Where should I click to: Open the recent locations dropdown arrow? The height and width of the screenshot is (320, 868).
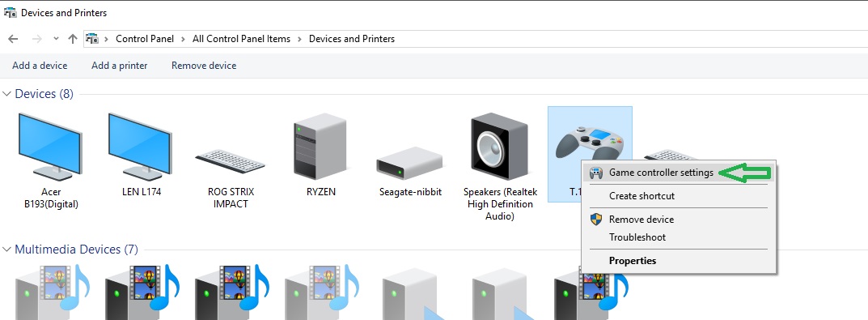pyautogui.click(x=56, y=39)
